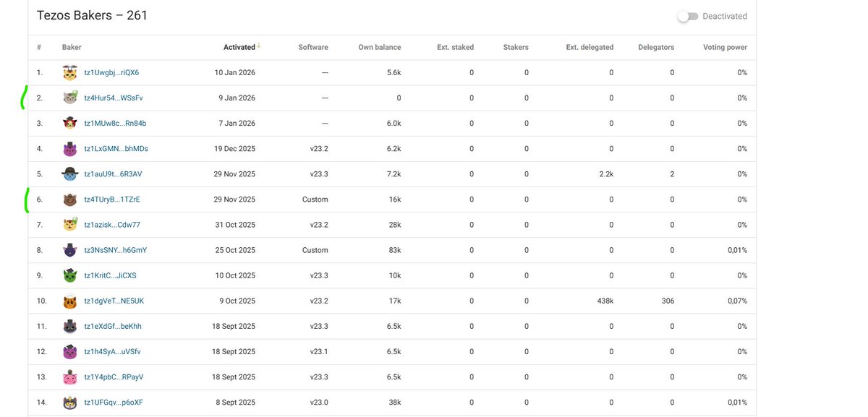Image resolution: width=868 pixels, height=417 pixels.
Task: Click avatar icon of baker tz1Uwgbj...riQX6
Action: pos(70,72)
